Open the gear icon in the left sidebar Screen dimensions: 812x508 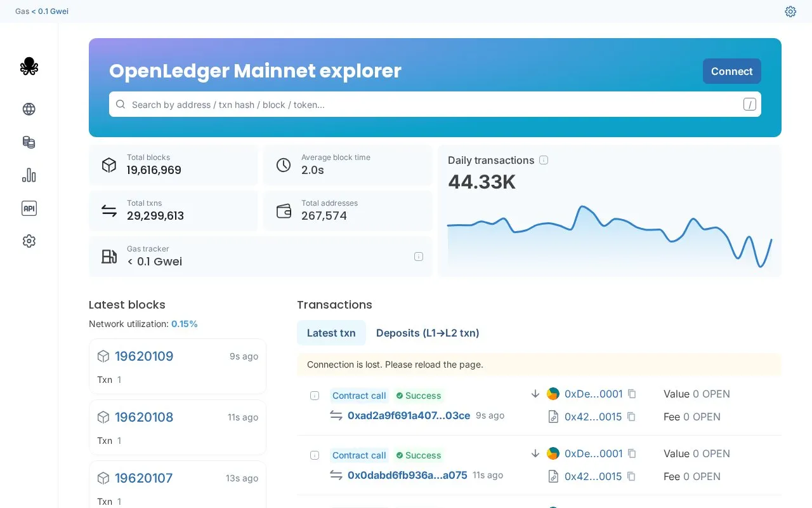click(29, 241)
